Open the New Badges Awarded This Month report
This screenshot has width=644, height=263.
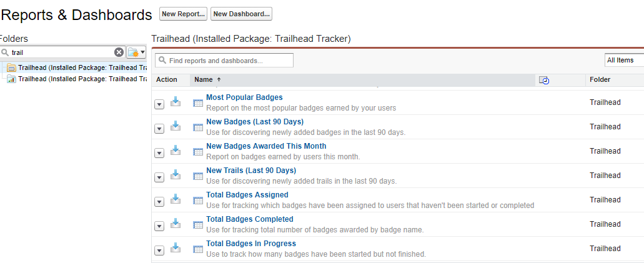click(x=266, y=146)
